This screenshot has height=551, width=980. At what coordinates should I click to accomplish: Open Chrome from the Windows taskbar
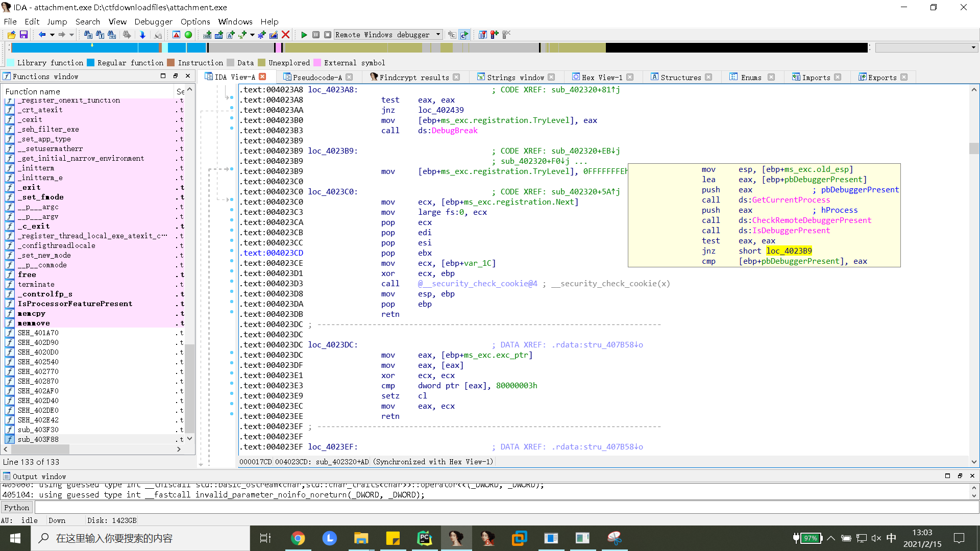298,538
